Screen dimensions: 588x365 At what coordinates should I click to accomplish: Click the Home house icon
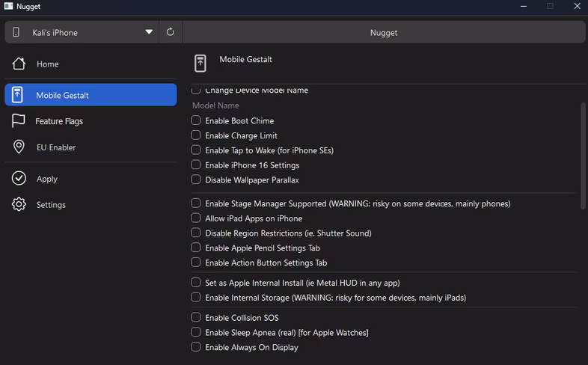coord(19,64)
